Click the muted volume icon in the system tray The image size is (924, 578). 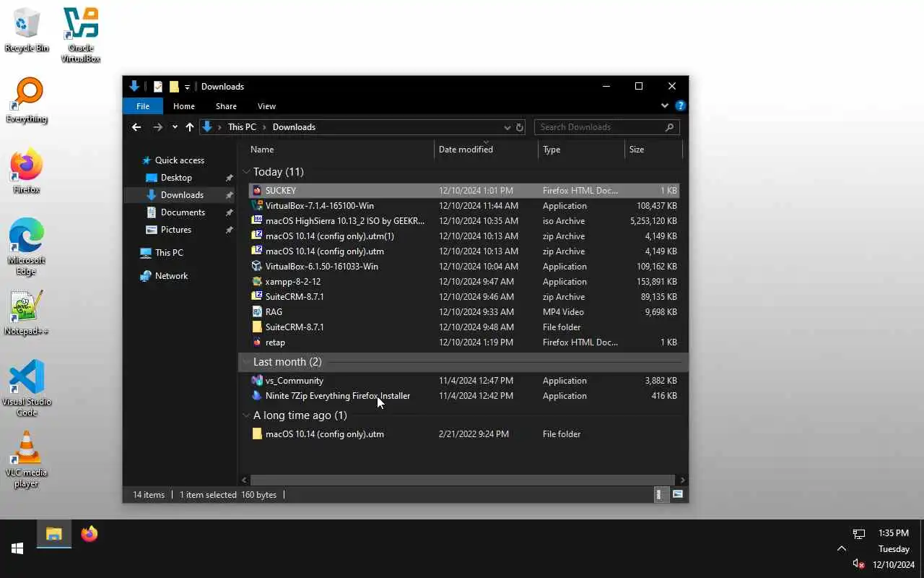858,564
